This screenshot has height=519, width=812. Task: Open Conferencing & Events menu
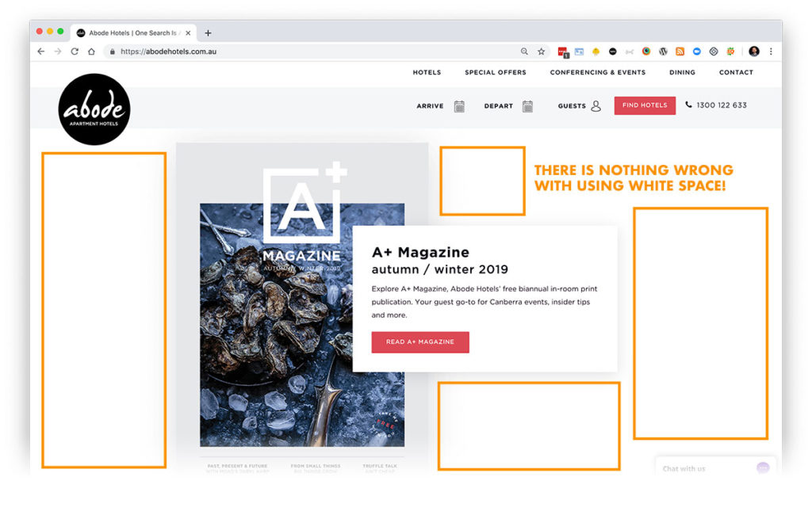coord(598,72)
